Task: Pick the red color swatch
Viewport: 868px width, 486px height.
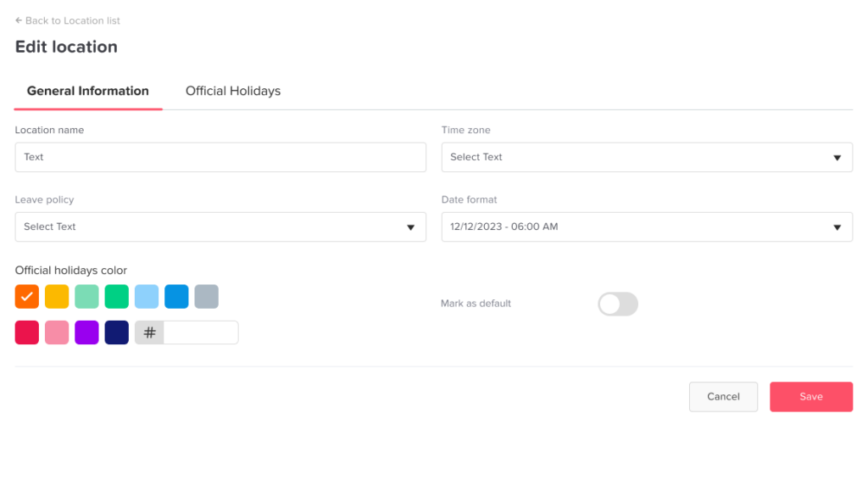Action: (27, 332)
